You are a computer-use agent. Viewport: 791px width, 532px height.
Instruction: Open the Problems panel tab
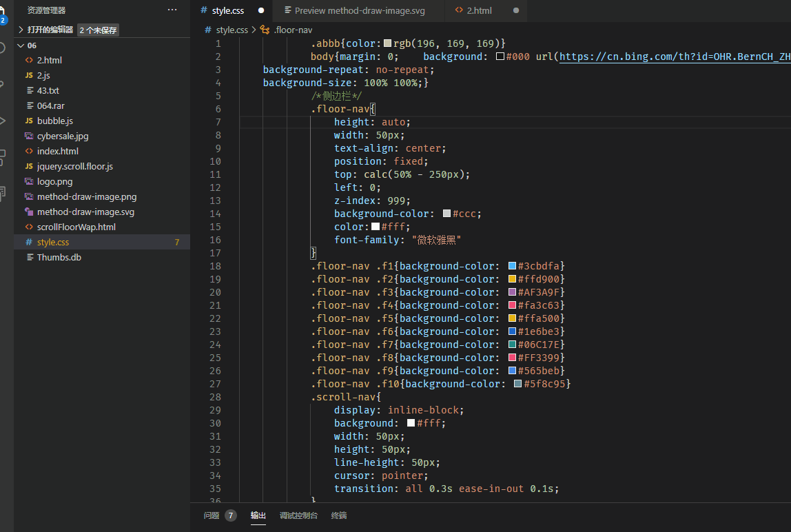click(x=219, y=515)
